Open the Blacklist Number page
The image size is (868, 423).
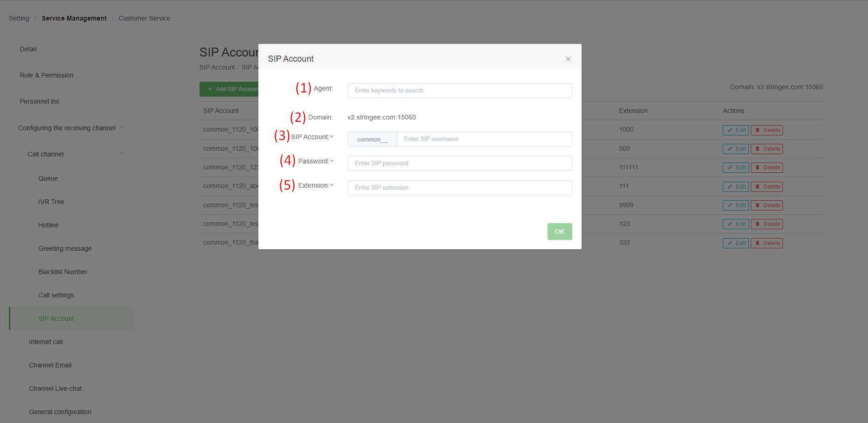(x=63, y=272)
